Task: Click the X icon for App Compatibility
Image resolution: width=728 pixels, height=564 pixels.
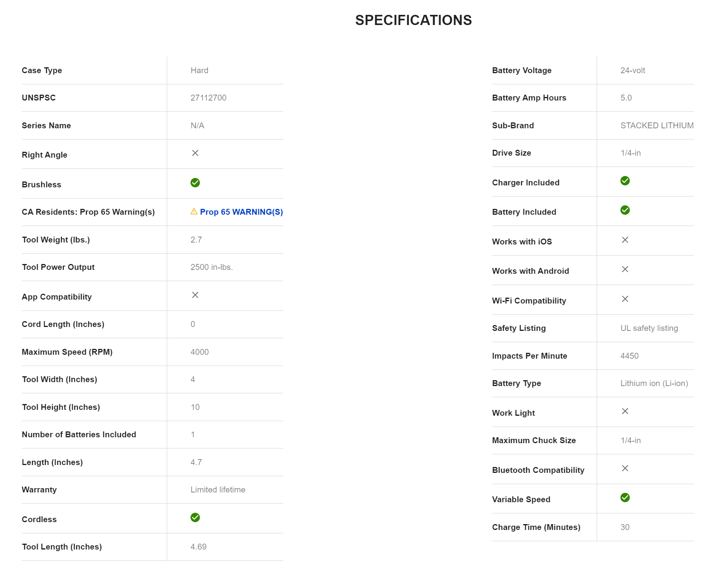Action: coord(195,295)
